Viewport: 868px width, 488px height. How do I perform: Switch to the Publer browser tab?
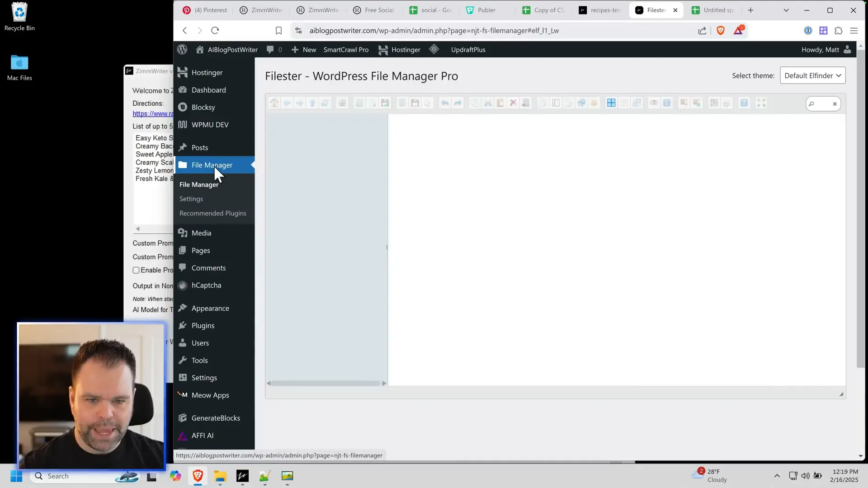pyautogui.click(x=486, y=10)
